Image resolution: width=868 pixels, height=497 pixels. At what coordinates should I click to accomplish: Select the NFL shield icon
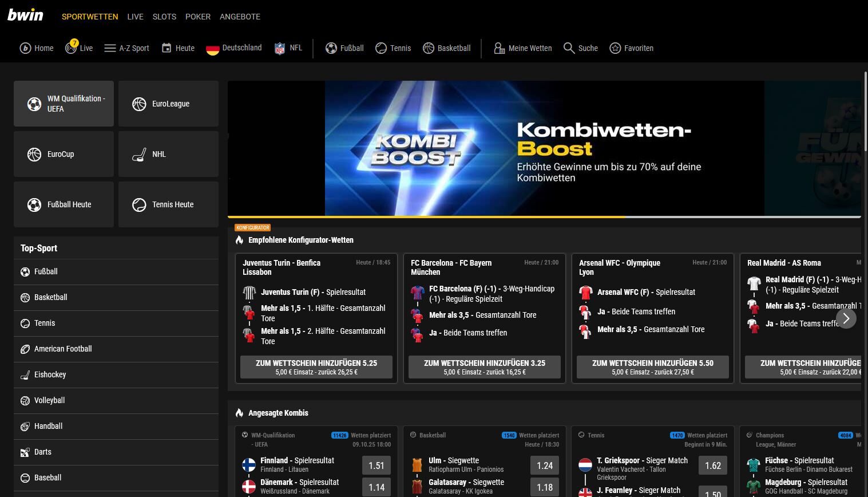pos(280,48)
